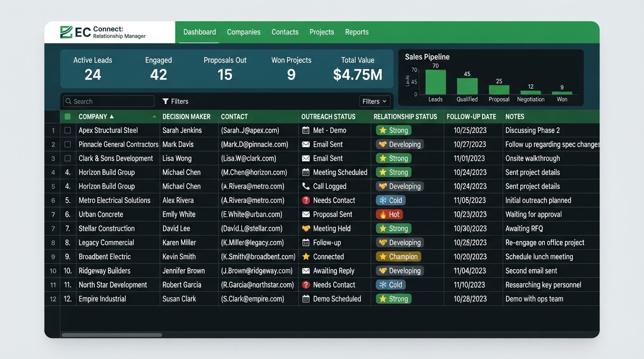
Task: Click the envelope icon beside Awaiting Reply
Action: coord(306,271)
